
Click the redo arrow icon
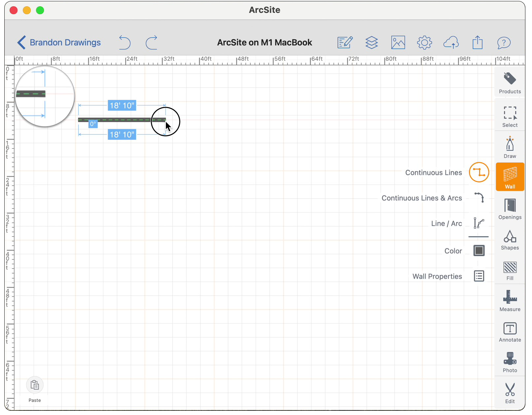pos(152,43)
